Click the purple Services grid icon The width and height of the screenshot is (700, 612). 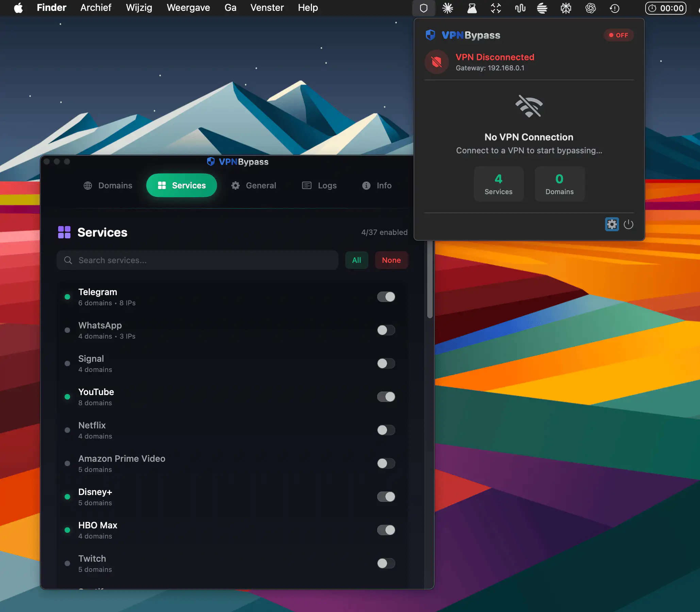64,232
